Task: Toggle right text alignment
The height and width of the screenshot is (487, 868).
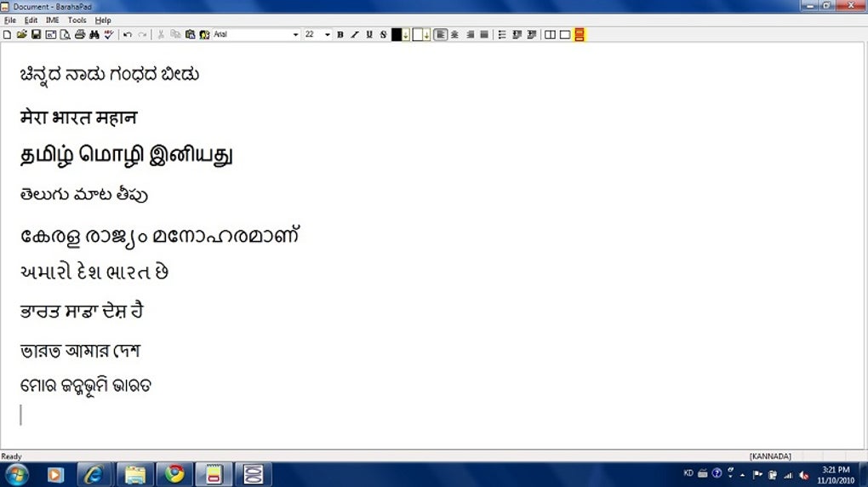Action: 470,34
